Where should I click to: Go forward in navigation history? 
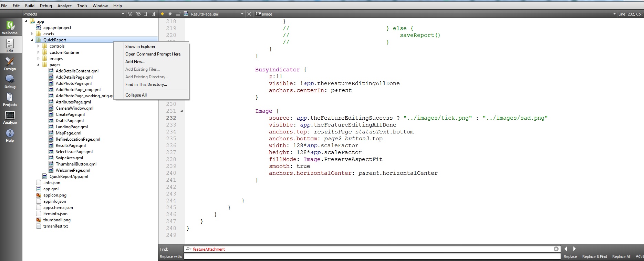pos(170,14)
